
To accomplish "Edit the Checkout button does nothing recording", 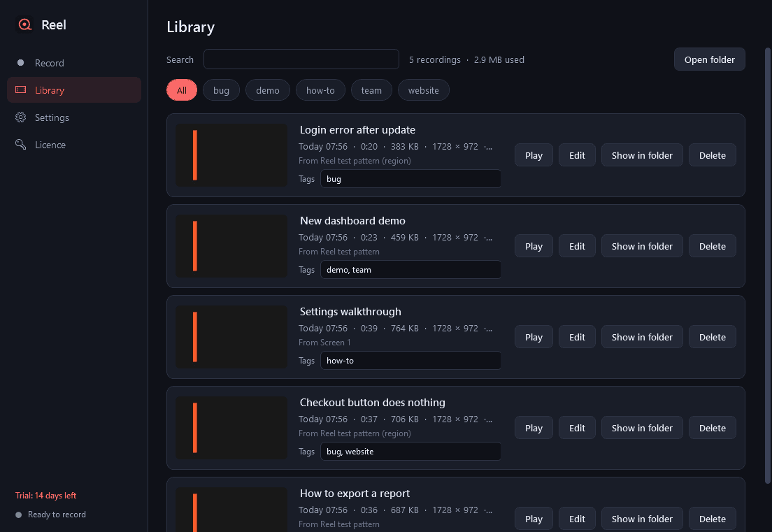I will pyautogui.click(x=577, y=428).
